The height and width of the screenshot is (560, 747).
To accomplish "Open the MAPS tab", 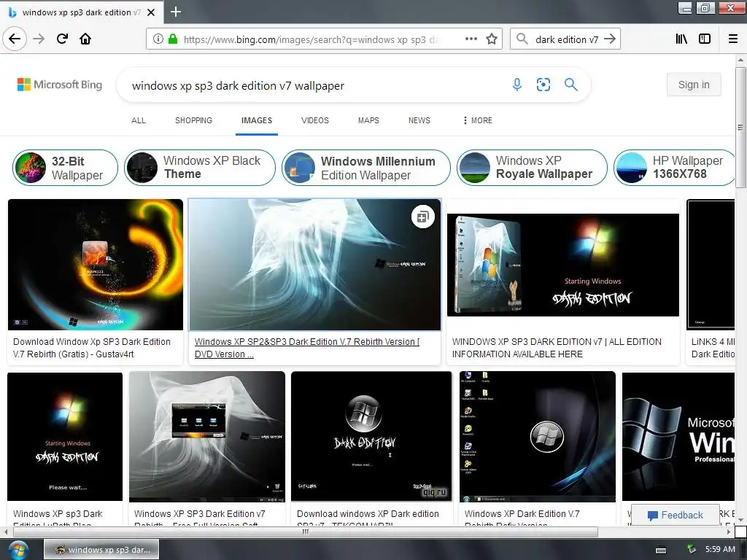I will [368, 120].
